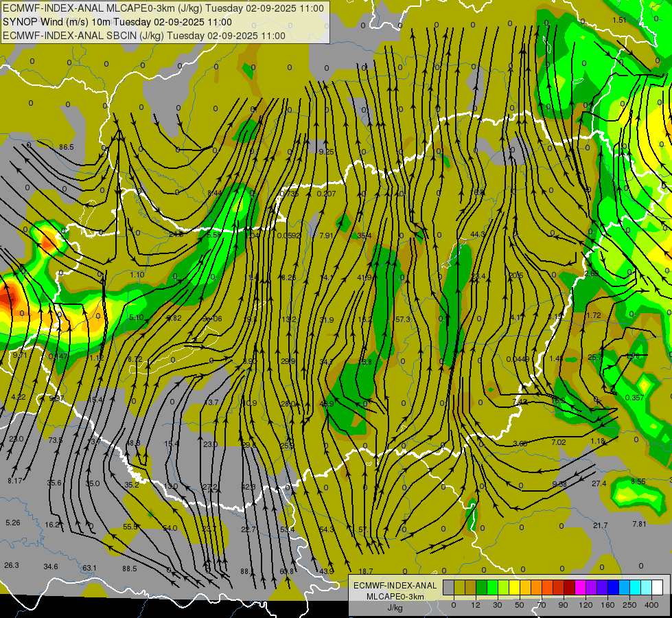Click the map value '7.81'
672x618 pixels.
click(x=640, y=524)
